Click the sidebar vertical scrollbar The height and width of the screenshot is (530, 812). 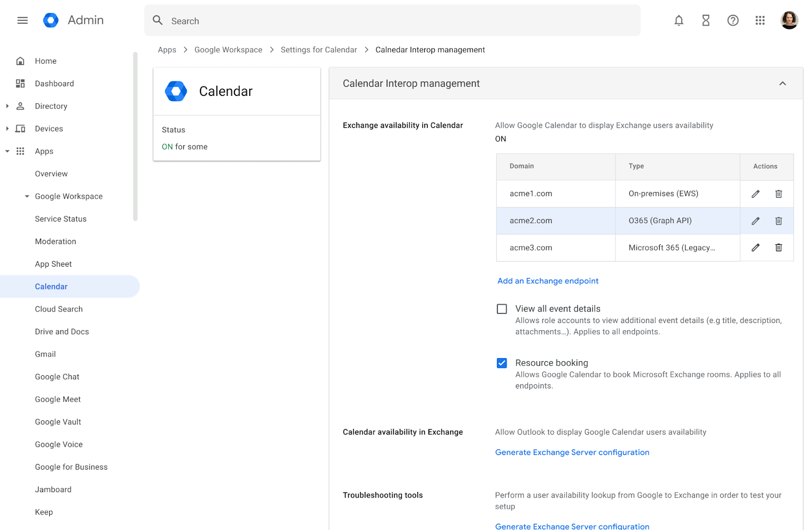[x=135, y=136]
